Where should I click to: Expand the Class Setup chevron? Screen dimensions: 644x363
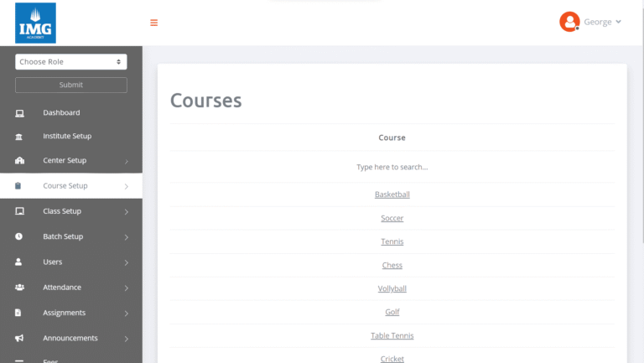(x=126, y=212)
